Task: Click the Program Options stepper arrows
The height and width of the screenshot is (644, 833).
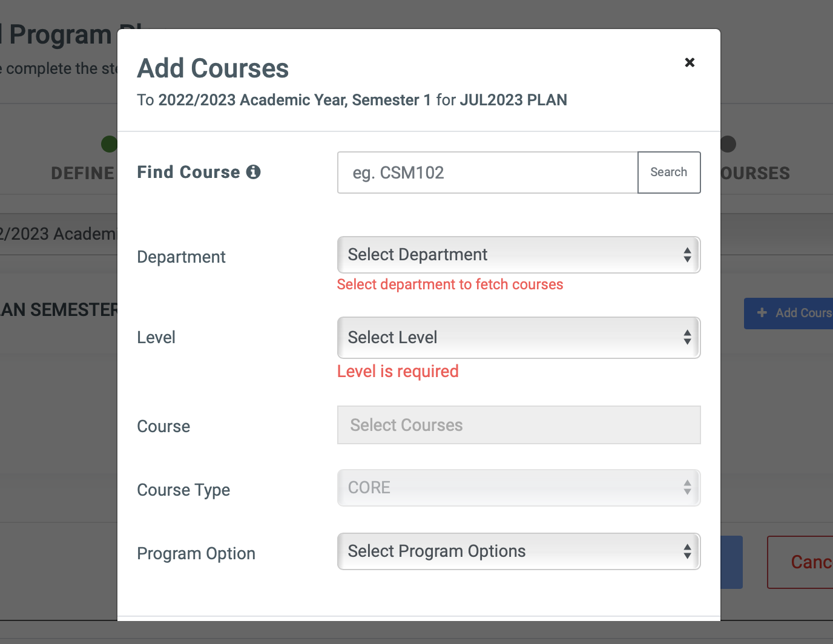Action: tap(687, 551)
